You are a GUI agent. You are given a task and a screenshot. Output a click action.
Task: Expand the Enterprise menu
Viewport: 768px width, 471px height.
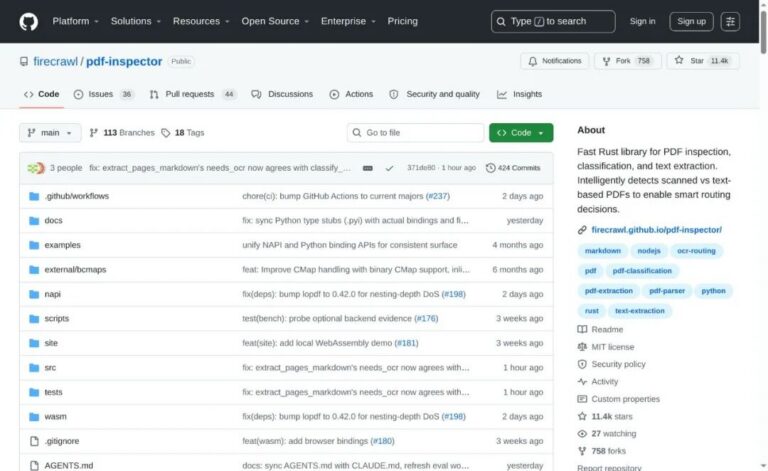[x=348, y=22]
